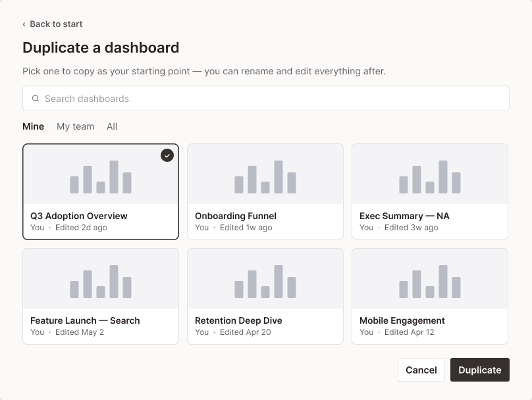Click the 'Edited Apr 20' text
This screenshot has height=400, width=532.
coord(246,332)
